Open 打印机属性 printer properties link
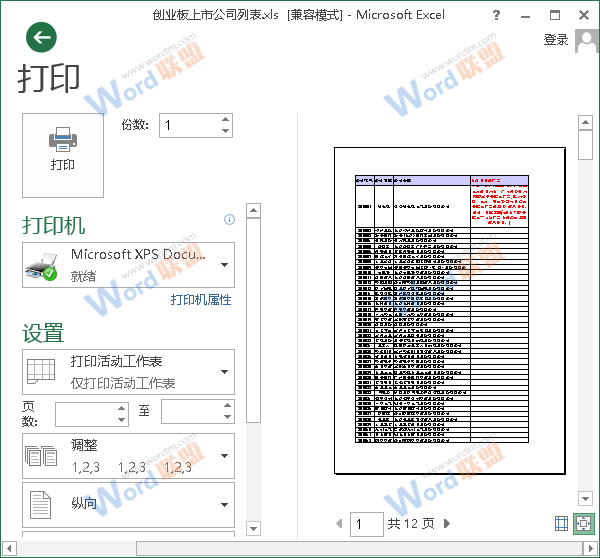This screenshot has width=600, height=558. tap(200, 300)
